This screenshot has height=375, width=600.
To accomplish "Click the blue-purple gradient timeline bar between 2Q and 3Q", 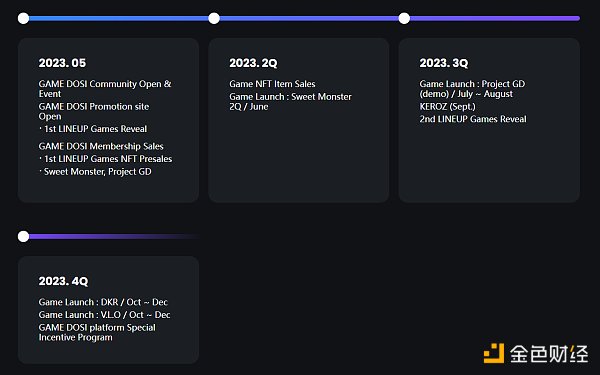I will point(309,18).
